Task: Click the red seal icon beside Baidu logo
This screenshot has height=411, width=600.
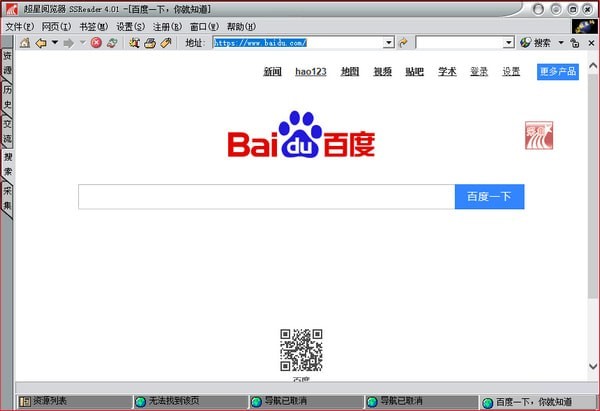Action: [538, 138]
